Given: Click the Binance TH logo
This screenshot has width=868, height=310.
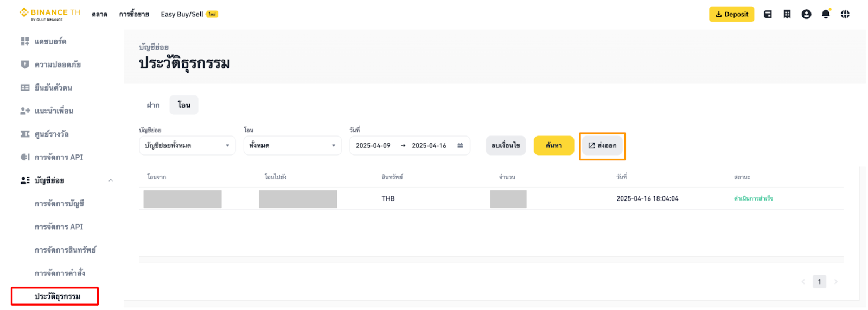Looking at the screenshot, I should click(50, 14).
